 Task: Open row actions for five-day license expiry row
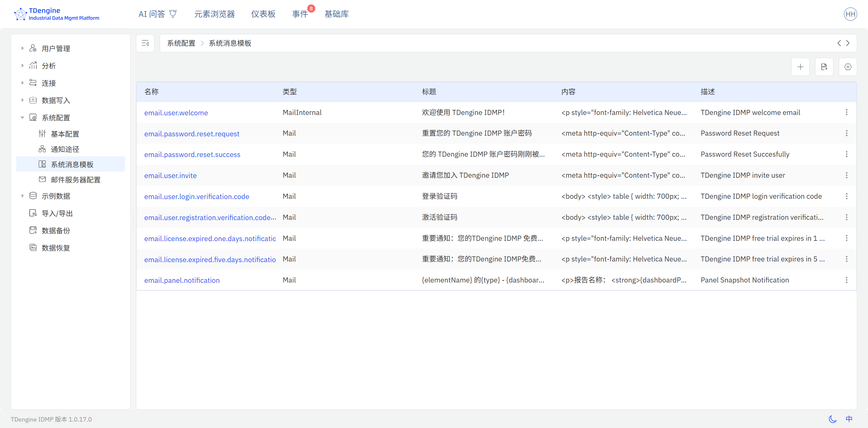(847, 259)
